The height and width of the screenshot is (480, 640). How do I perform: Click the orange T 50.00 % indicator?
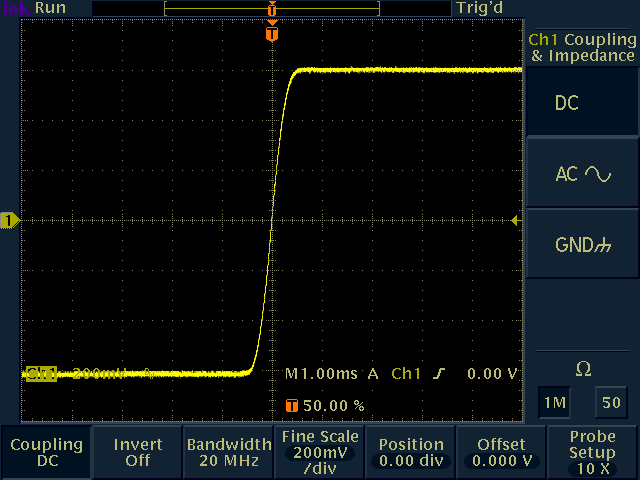click(x=324, y=405)
